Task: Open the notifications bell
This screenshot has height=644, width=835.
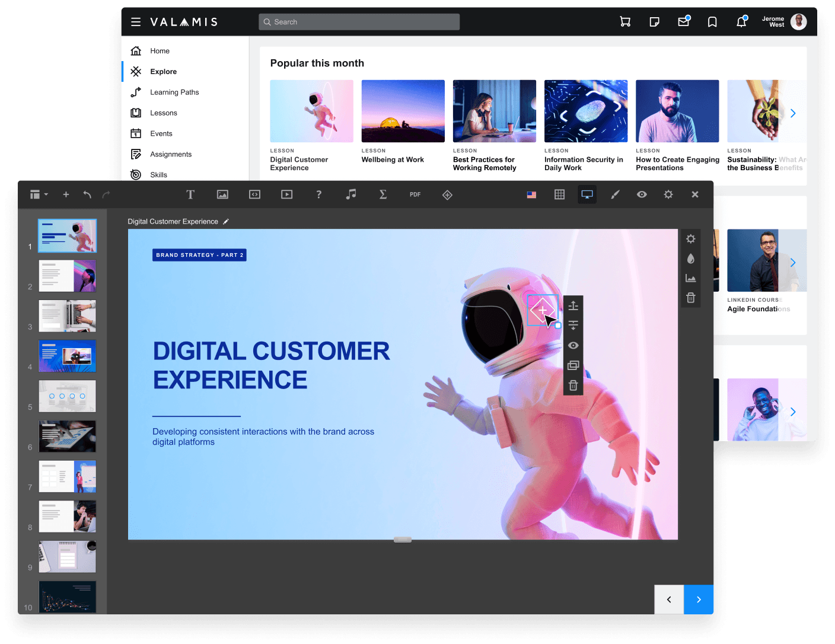Action: pos(741,22)
